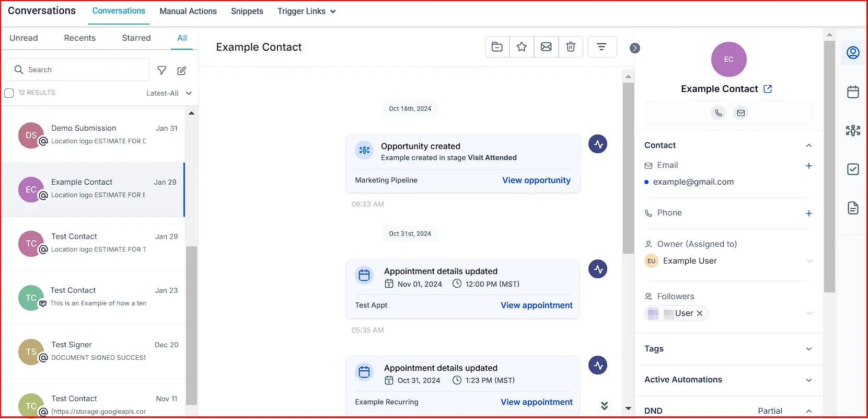Click the star conversation icon in header
Screen dimensions: 868x419
click(522, 47)
